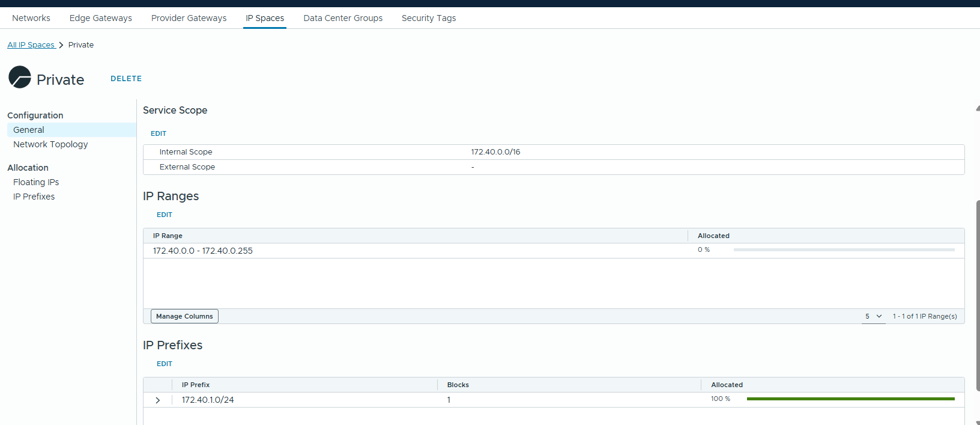
Task: Go to the Provider Gateways tab
Action: point(189,18)
